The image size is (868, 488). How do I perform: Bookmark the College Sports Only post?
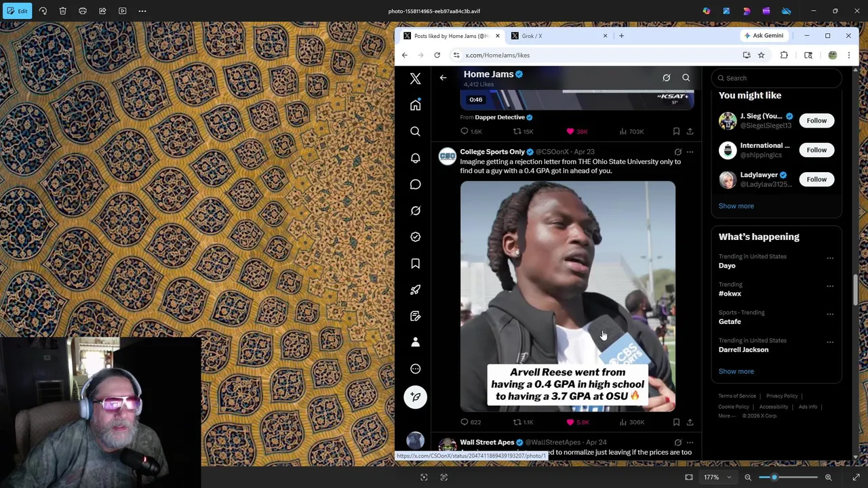click(x=676, y=422)
